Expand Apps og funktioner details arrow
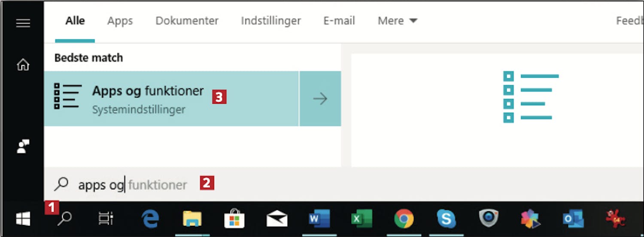The image size is (644, 237). click(x=320, y=99)
